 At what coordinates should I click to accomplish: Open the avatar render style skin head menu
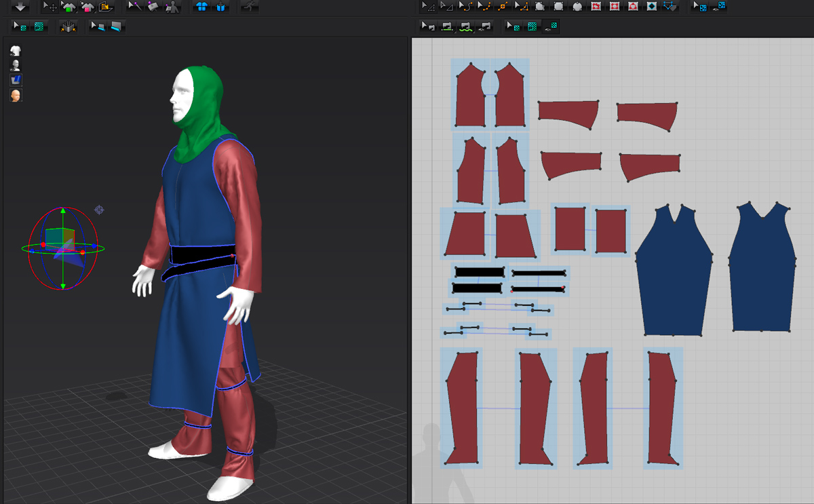click(x=16, y=95)
